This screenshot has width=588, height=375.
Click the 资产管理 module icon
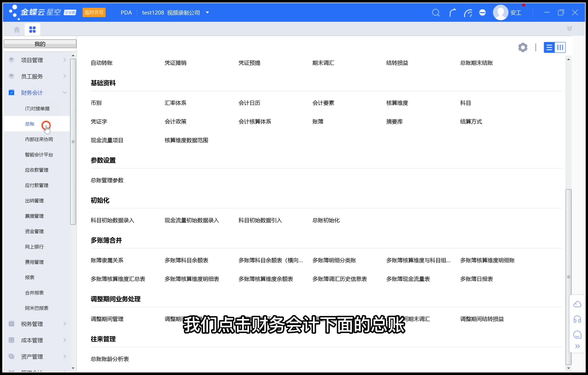[11, 356]
